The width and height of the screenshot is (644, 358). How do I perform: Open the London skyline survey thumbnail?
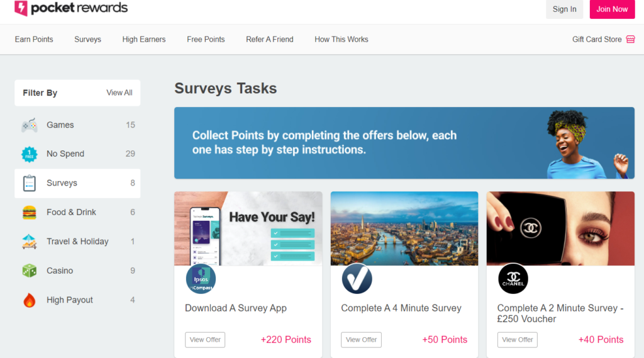404,228
